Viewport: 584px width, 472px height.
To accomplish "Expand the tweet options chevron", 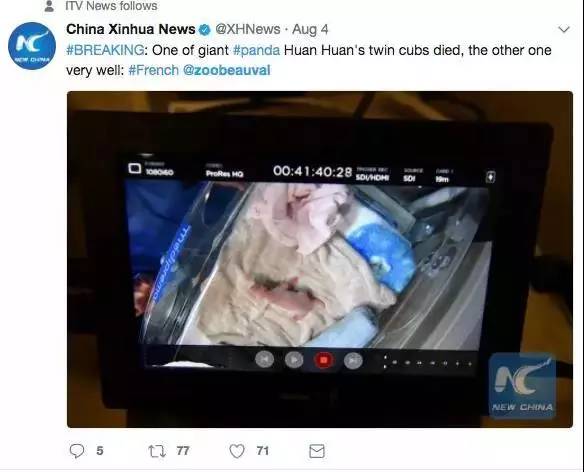I will (x=564, y=29).
